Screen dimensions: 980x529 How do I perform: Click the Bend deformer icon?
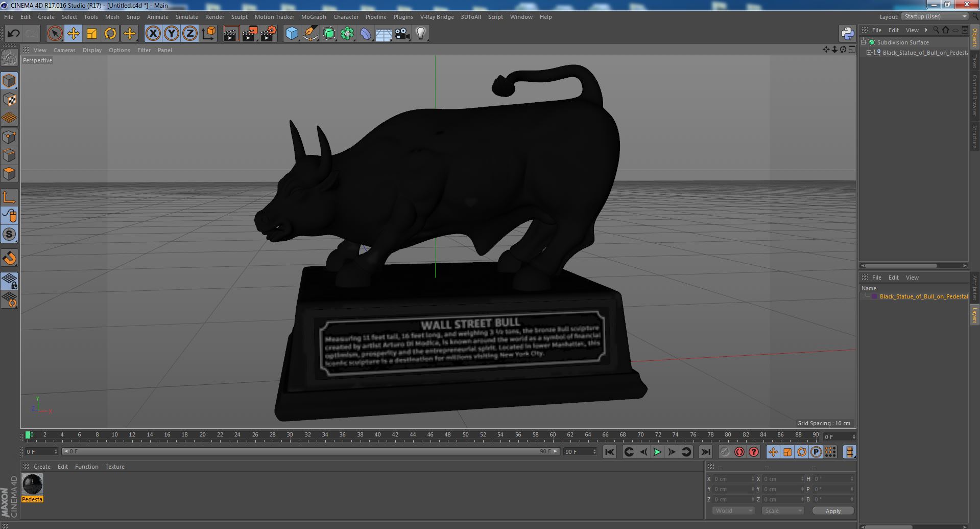coord(366,34)
